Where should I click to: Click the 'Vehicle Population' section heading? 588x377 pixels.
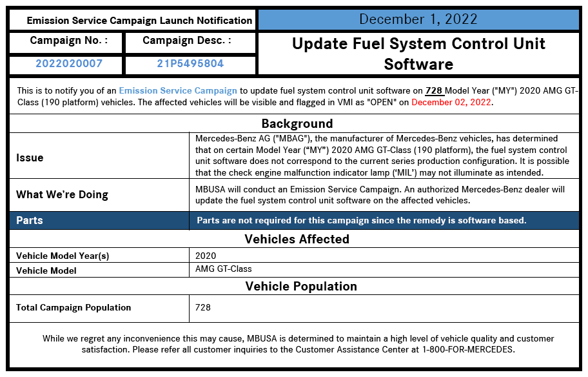[x=301, y=287]
